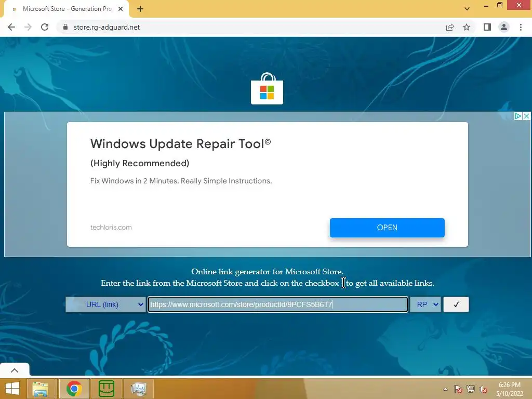Click the checkmark generate button
This screenshot has height=399, width=532.
(456, 304)
